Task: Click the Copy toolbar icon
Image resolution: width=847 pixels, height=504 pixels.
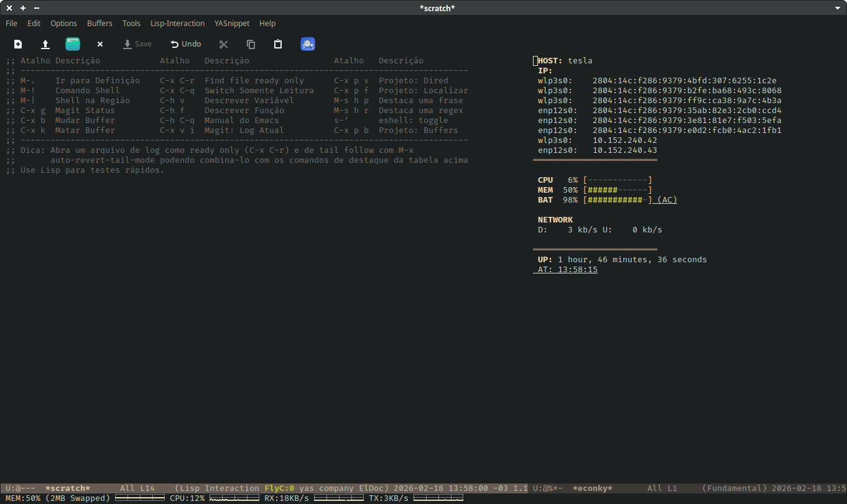Action: (251, 44)
